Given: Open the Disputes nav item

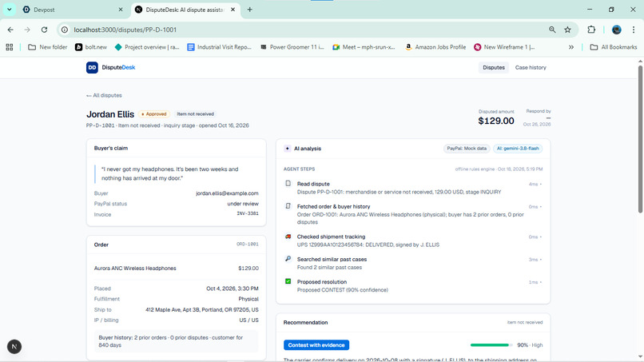Looking at the screenshot, I should [x=494, y=67].
